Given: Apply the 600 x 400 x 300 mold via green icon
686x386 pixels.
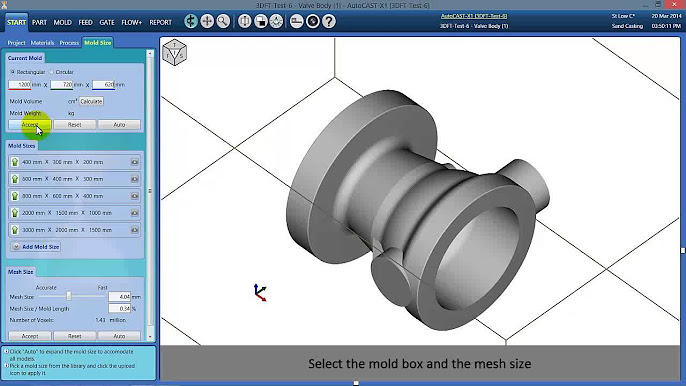Looking at the screenshot, I should pos(15,179).
